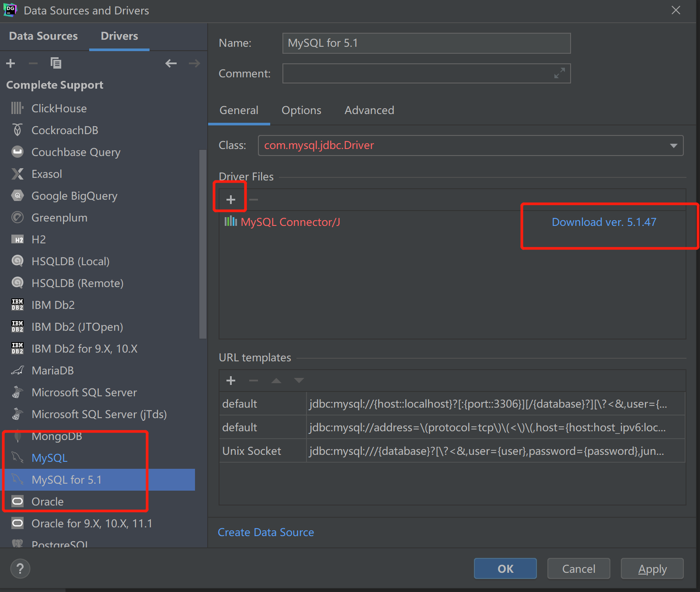
Task: Add a driver file with the plus button
Action: pos(231,200)
